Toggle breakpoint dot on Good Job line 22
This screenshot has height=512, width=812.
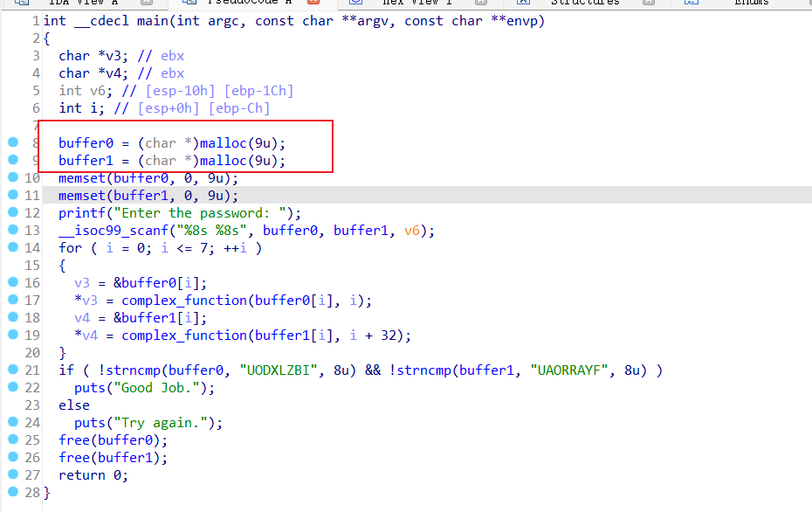pyautogui.click(x=13, y=386)
